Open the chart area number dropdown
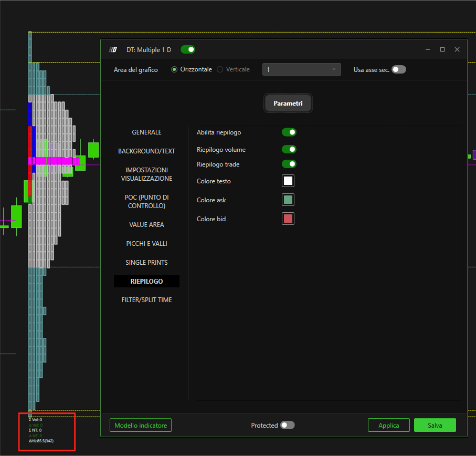 301,69
